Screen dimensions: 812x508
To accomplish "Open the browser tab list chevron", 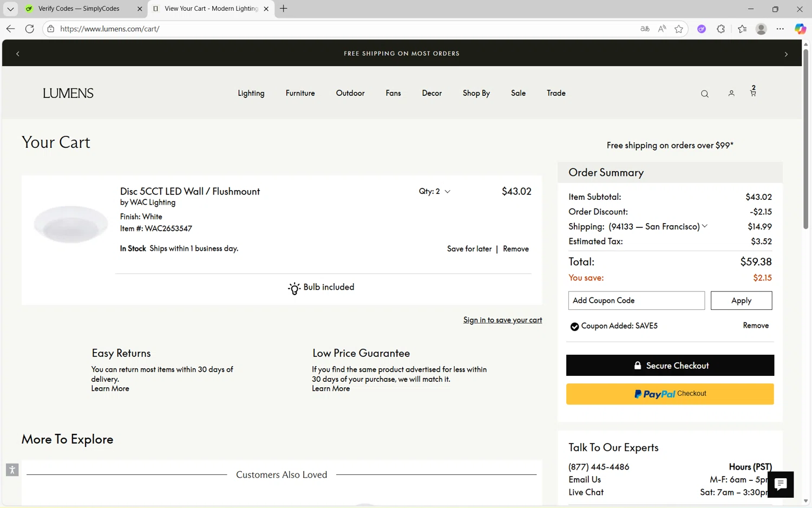I will 10,9.
